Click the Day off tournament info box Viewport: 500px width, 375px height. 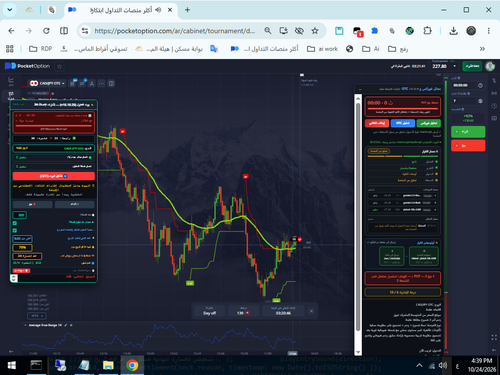(209, 311)
